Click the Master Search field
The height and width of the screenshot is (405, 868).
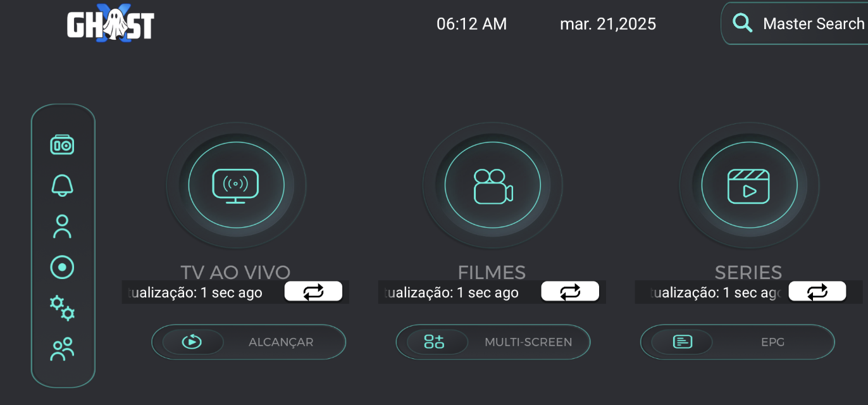[x=813, y=24]
